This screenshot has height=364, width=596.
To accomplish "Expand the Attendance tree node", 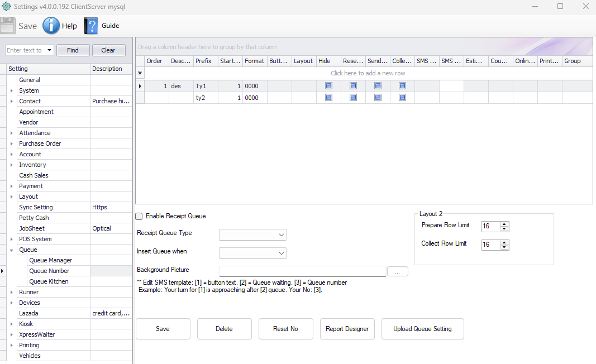I will [11, 133].
